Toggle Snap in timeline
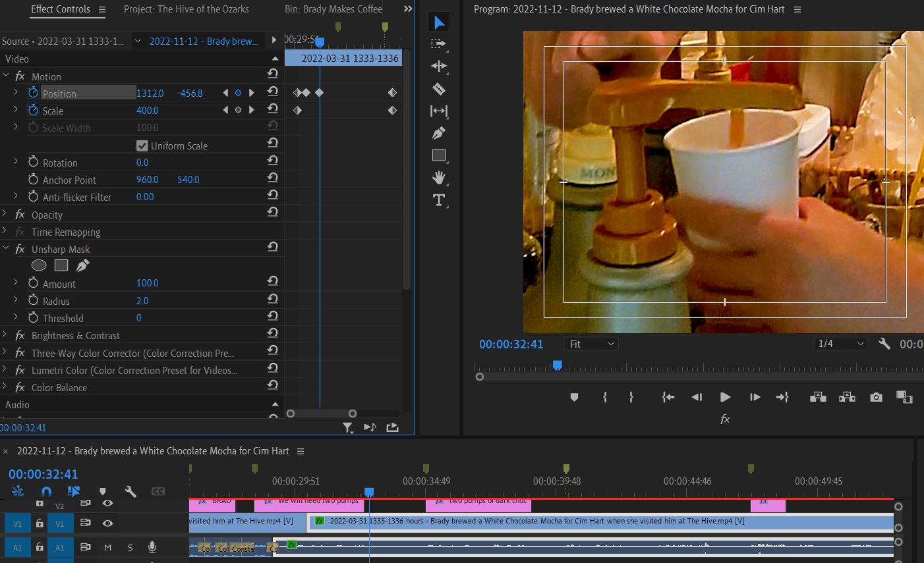 (46, 491)
